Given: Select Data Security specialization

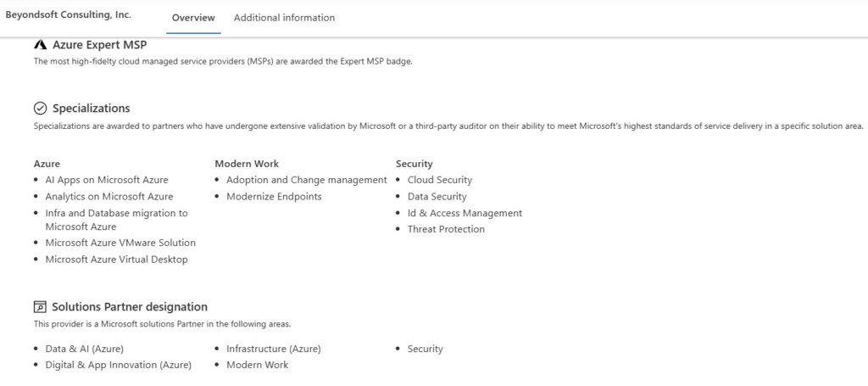Looking at the screenshot, I should (437, 197).
